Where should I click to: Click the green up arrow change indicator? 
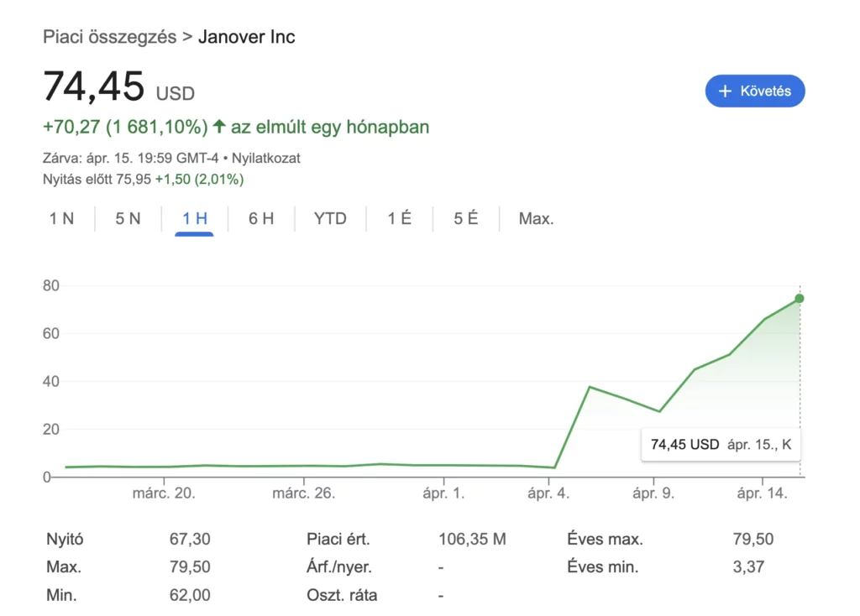click(219, 126)
